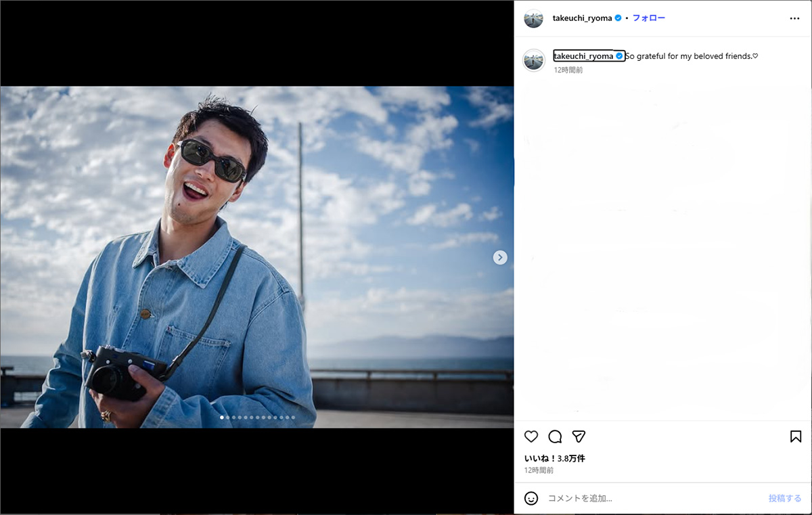Follow the account via フォロー
812x515 pixels.
(648, 18)
